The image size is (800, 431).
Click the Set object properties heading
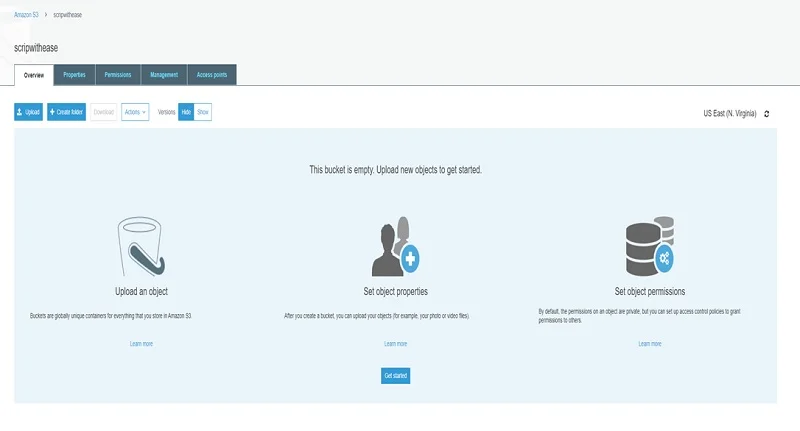coord(395,291)
